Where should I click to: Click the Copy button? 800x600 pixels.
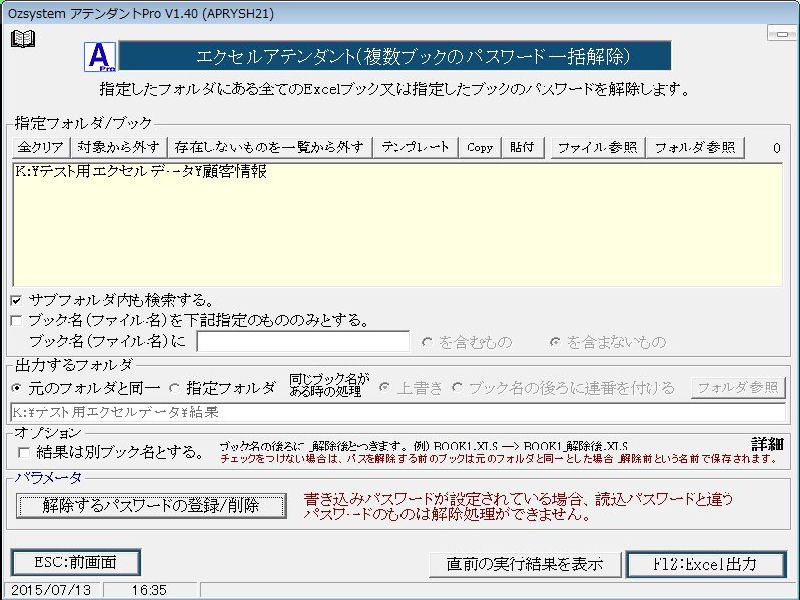tap(480, 147)
